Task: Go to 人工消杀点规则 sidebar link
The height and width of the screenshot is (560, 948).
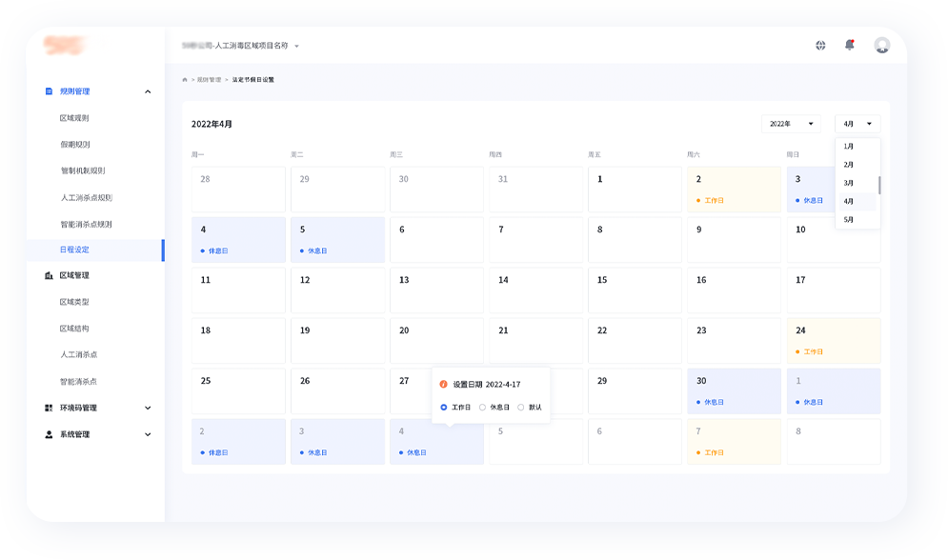Action: (x=86, y=198)
